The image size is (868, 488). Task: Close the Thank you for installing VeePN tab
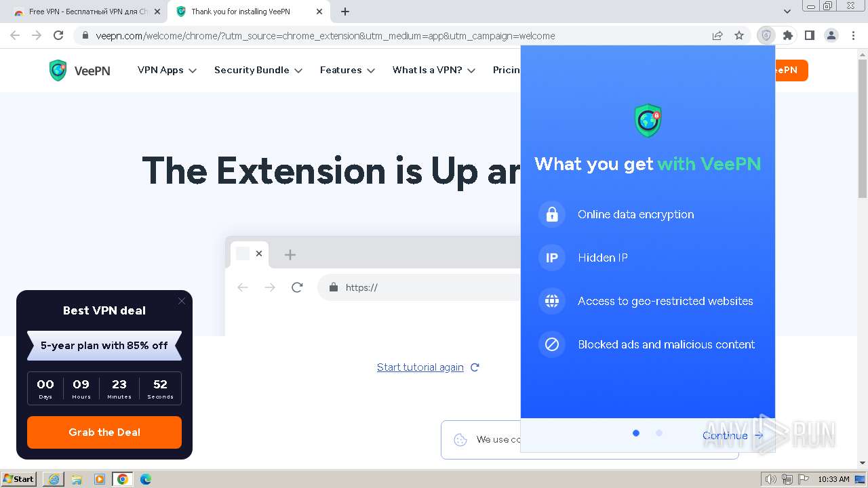pyautogui.click(x=319, y=12)
